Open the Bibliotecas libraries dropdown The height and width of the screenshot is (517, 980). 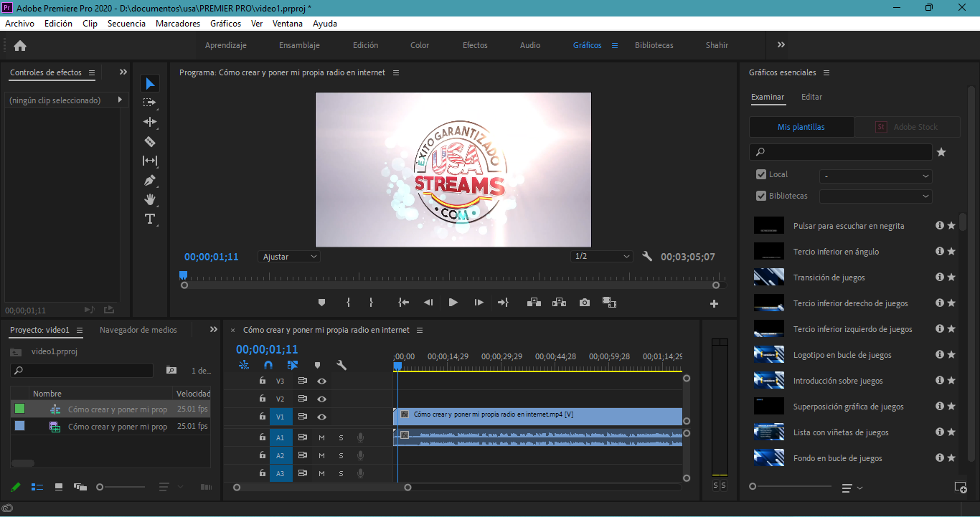coord(876,196)
